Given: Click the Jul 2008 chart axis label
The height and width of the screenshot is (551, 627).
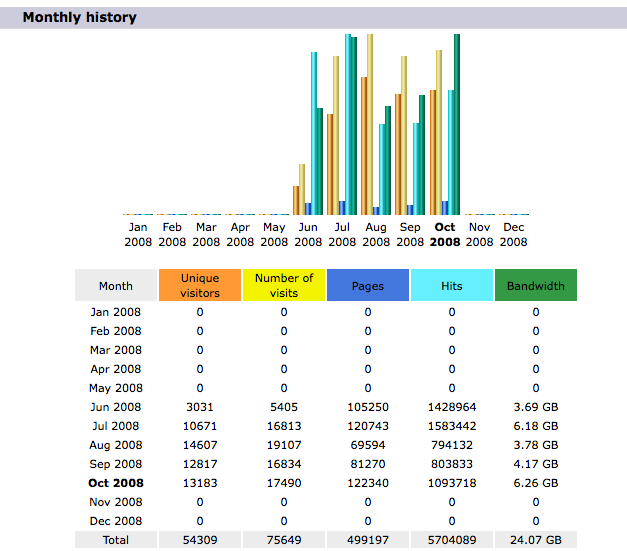Looking at the screenshot, I should (342, 234).
